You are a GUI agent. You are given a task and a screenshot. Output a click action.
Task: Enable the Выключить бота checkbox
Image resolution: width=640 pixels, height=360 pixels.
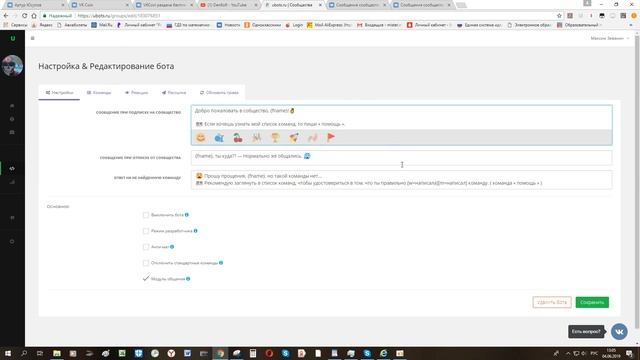(x=146, y=215)
